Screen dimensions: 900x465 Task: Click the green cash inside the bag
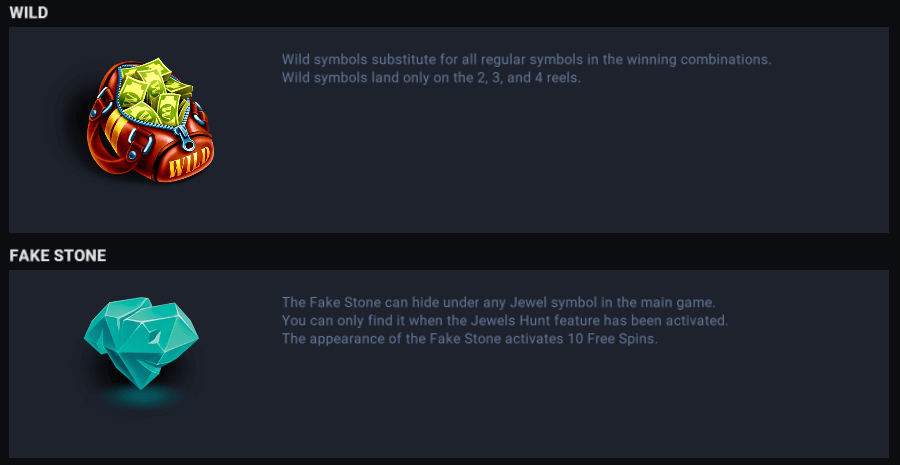point(153,92)
